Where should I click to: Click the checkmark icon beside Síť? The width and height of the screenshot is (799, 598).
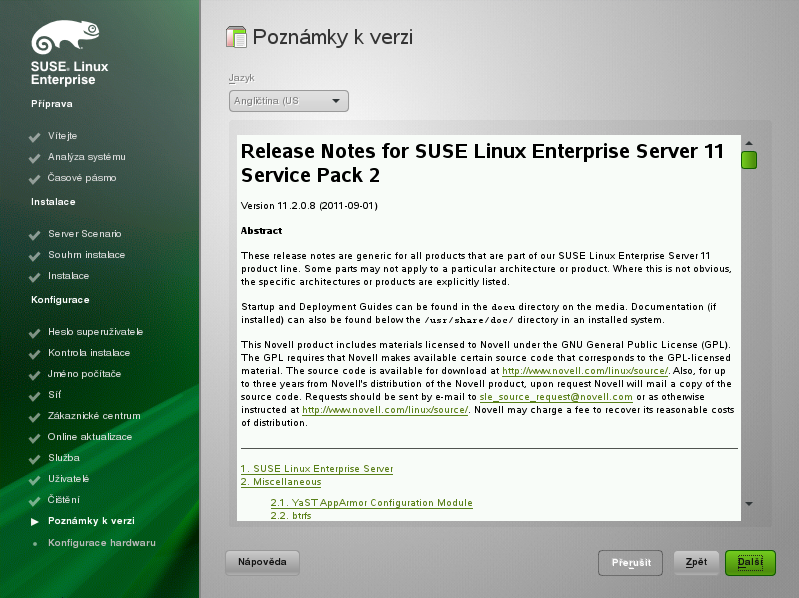[35, 396]
